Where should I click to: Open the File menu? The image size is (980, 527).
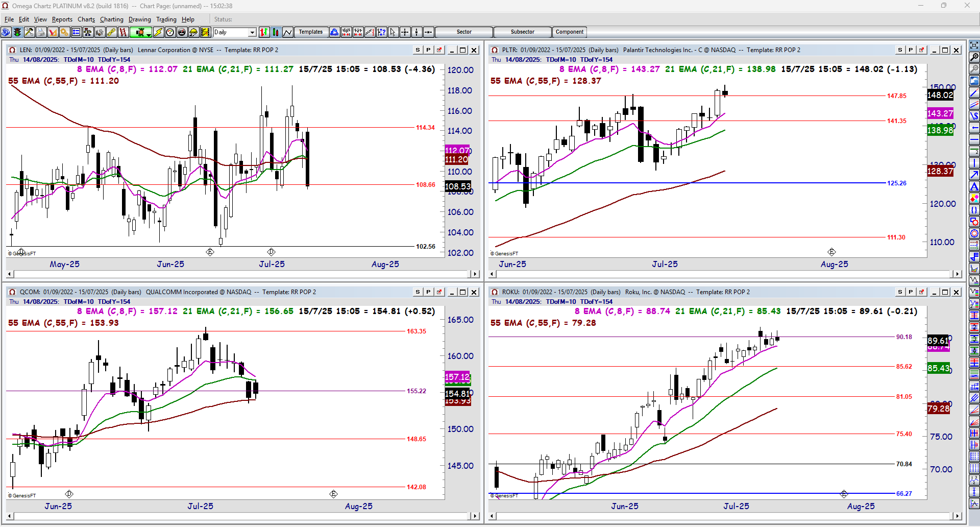pyautogui.click(x=9, y=19)
